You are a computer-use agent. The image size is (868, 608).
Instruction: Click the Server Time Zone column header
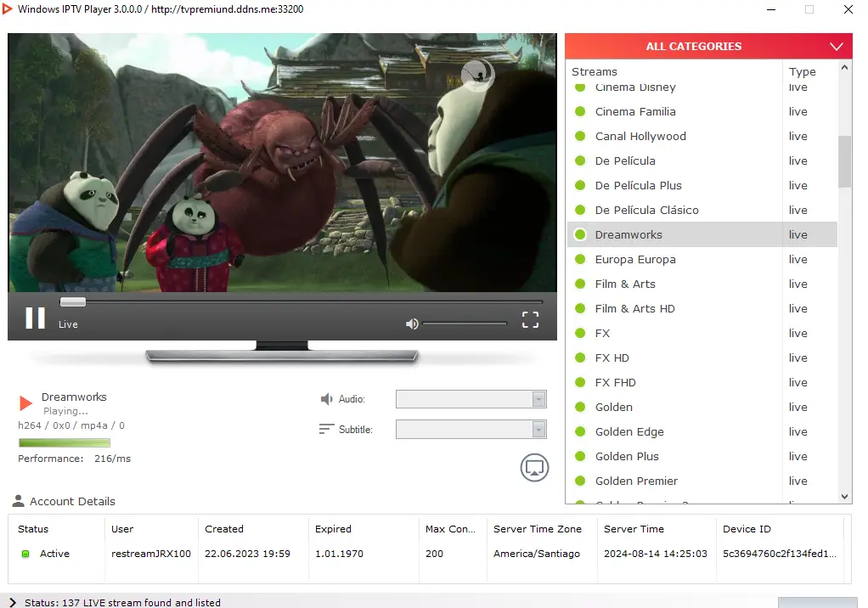click(537, 529)
